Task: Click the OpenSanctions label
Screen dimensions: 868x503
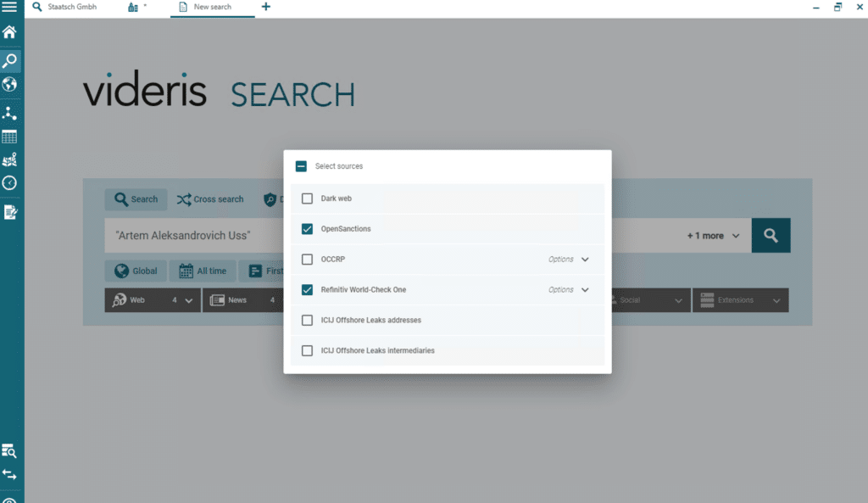Action: (346, 229)
